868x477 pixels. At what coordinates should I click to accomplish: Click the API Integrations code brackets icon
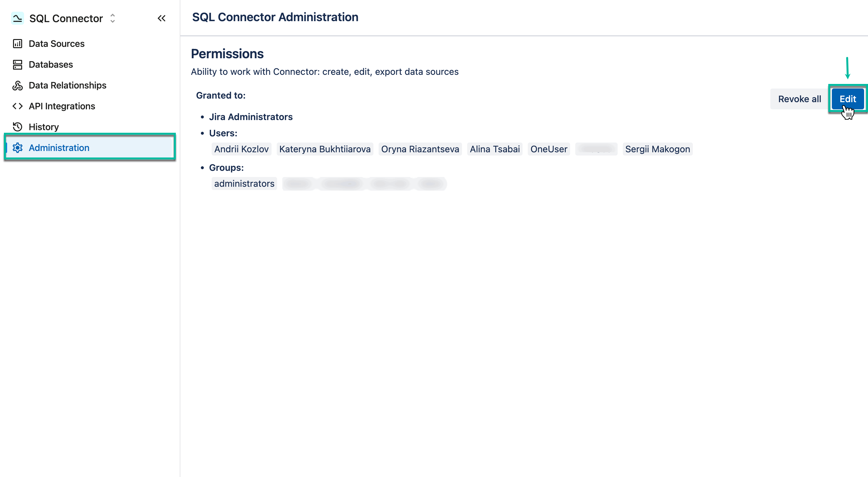tap(18, 106)
